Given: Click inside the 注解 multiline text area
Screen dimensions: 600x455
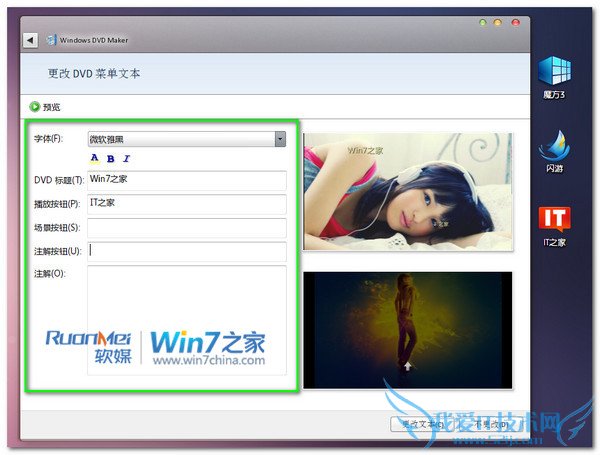Looking at the screenshot, I should point(187,320).
